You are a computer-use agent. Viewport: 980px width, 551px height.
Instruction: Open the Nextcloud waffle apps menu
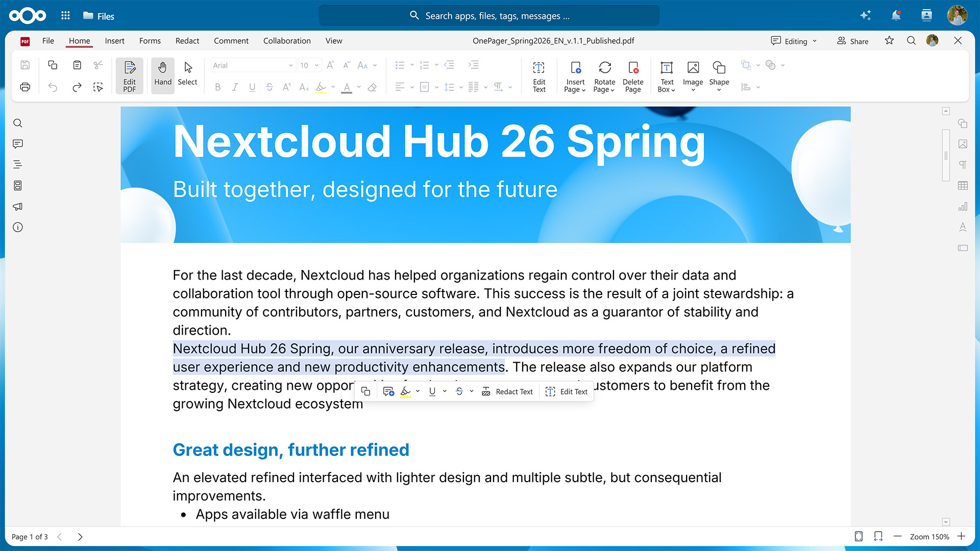[65, 15]
